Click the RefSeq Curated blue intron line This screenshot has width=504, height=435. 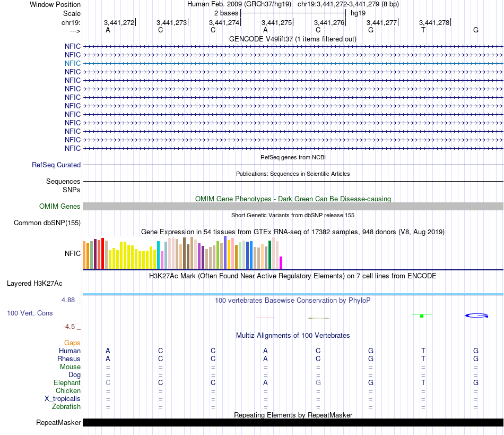tap(293, 165)
